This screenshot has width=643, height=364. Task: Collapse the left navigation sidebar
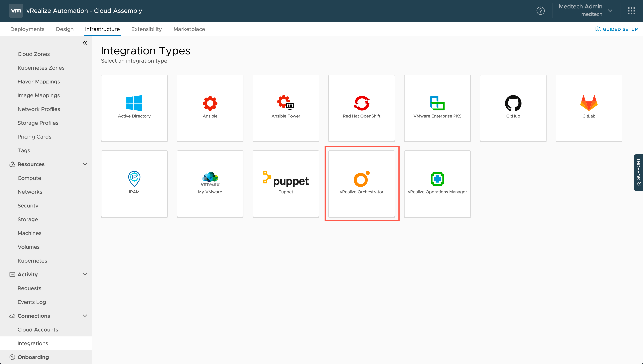(x=85, y=43)
